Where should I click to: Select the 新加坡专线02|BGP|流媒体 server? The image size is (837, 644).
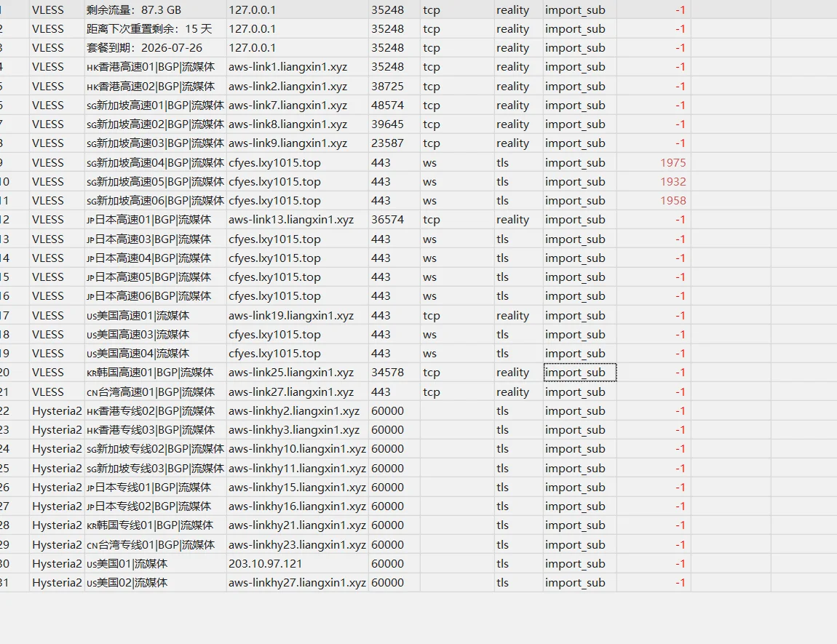pos(155,449)
